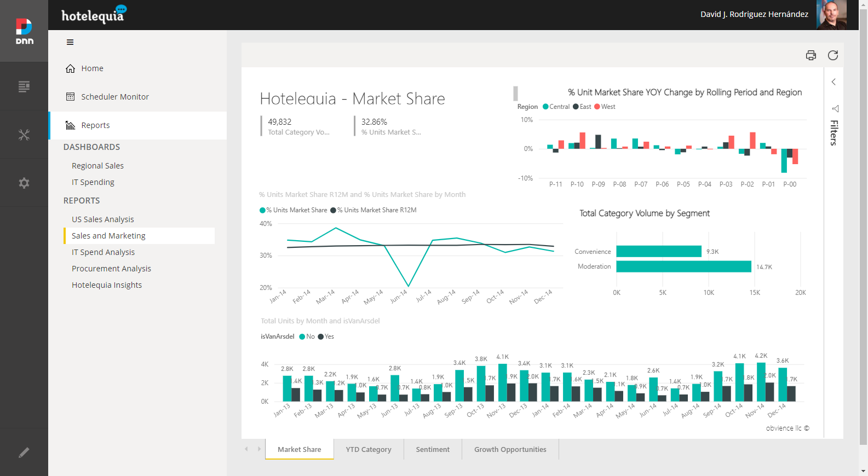Image resolution: width=868 pixels, height=476 pixels.
Task: Select the % Units Market Share R12M legend
Action: click(x=373, y=210)
